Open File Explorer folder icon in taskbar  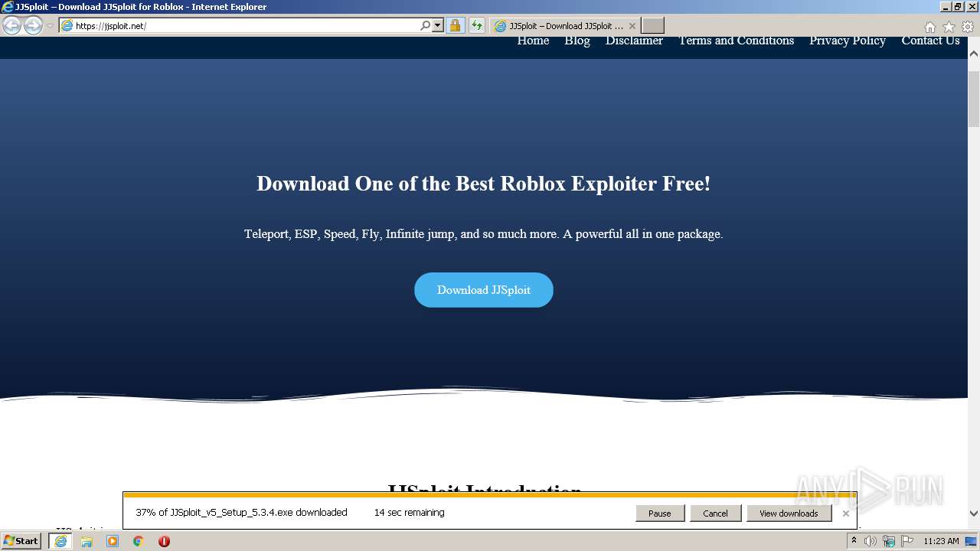coord(87,541)
